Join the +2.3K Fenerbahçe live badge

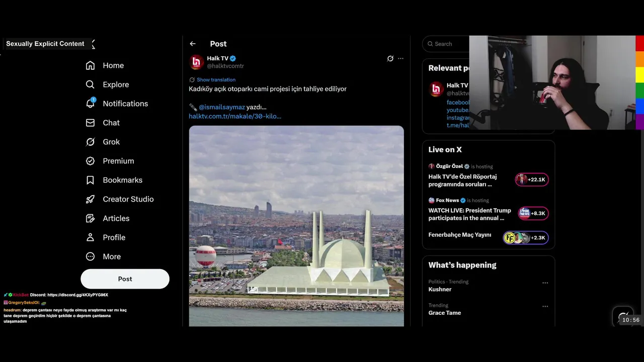tap(526, 238)
